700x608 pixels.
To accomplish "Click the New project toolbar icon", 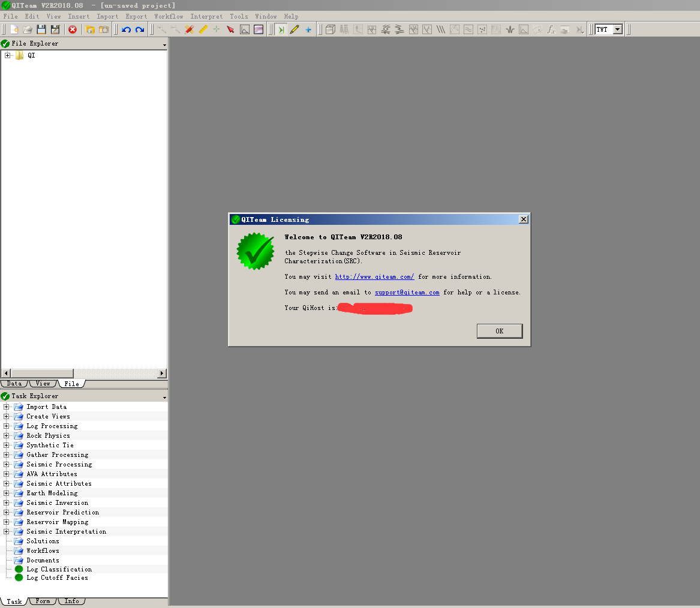I will point(14,29).
